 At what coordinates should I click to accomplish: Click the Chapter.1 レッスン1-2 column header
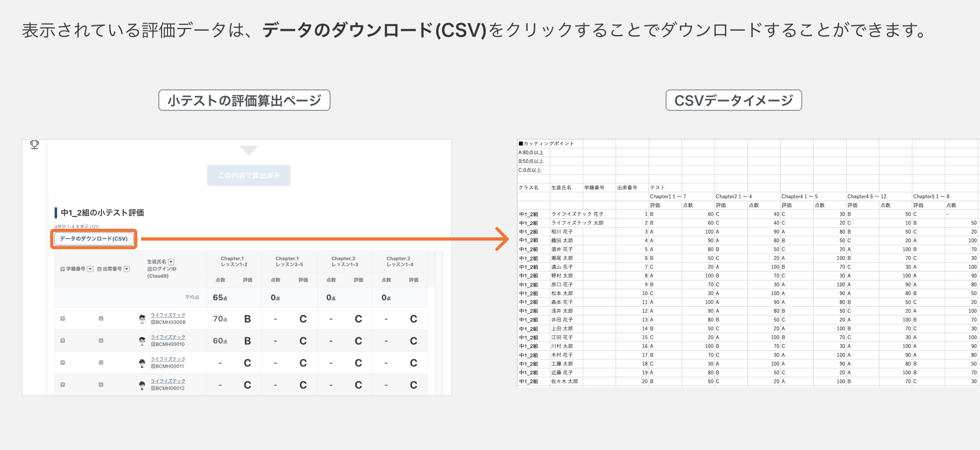pos(234,262)
